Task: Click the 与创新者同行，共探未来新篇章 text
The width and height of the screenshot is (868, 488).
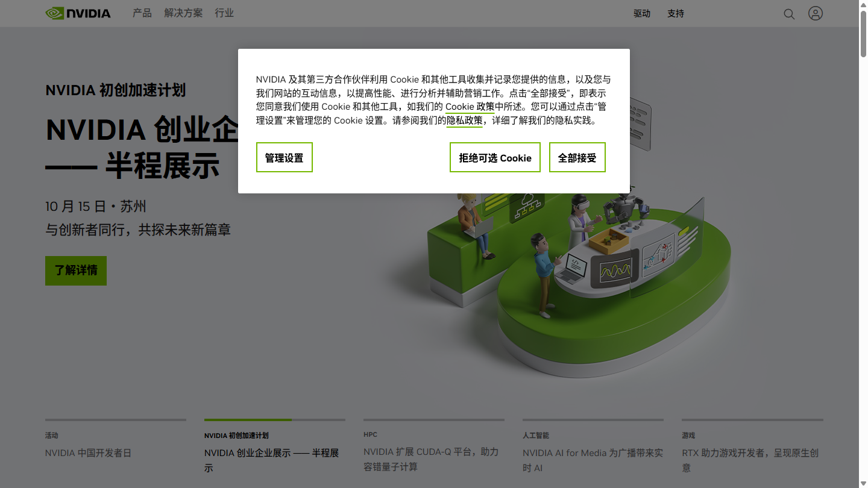Action: pos(138,230)
